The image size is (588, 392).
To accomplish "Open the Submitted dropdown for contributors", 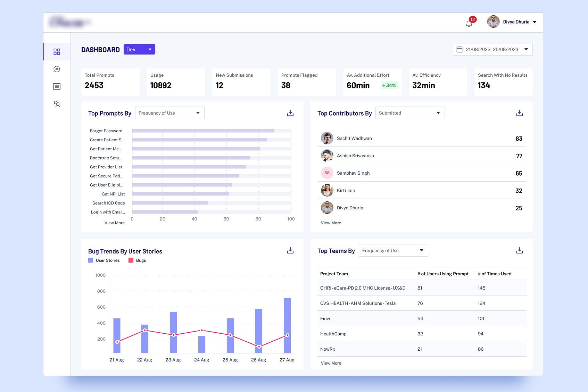I will (x=410, y=113).
